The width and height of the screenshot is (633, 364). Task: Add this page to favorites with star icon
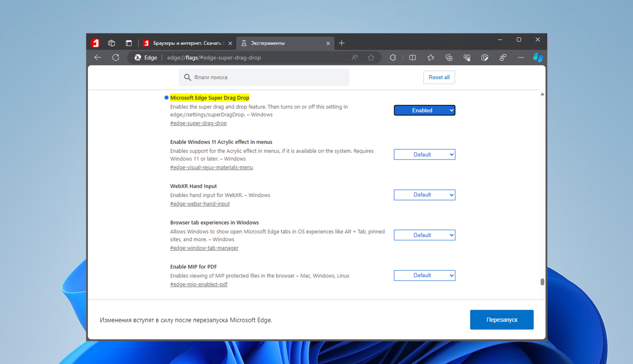[x=371, y=57]
